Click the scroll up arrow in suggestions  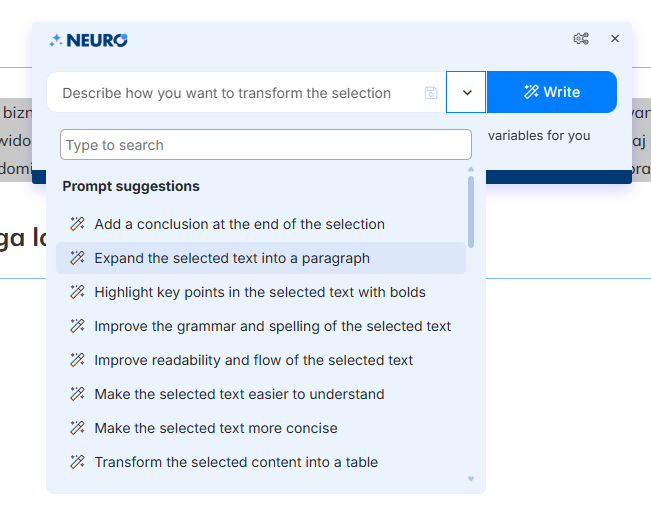click(x=471, y=169)
